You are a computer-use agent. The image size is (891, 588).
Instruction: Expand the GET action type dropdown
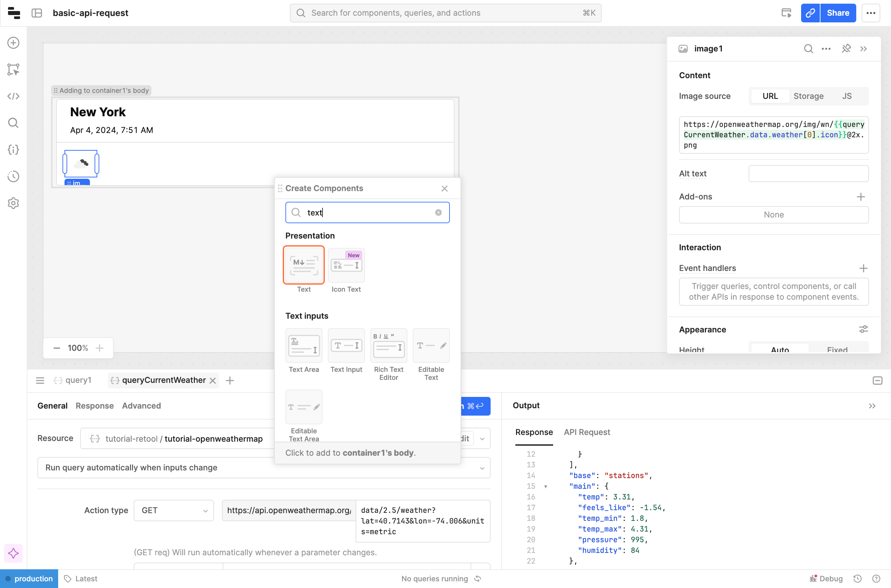click(x=174, y=510)
